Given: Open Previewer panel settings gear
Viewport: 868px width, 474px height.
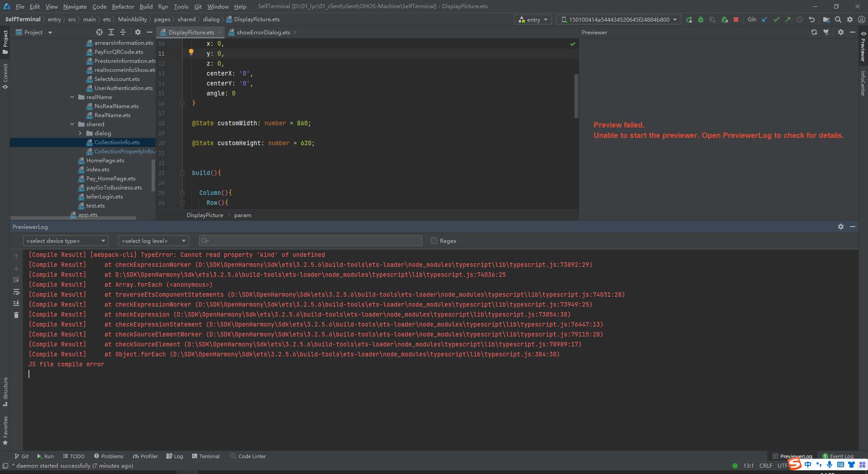Looking at the screenshot, I should (x=841, y=32).
